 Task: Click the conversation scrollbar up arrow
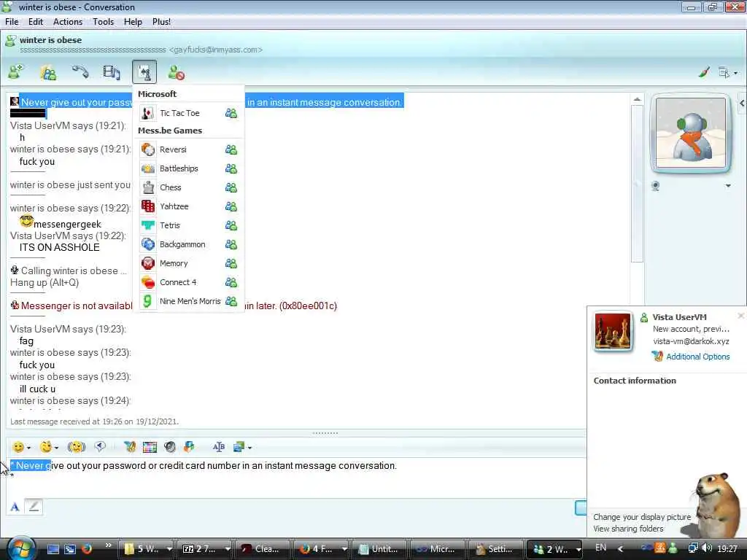point(637,99)
